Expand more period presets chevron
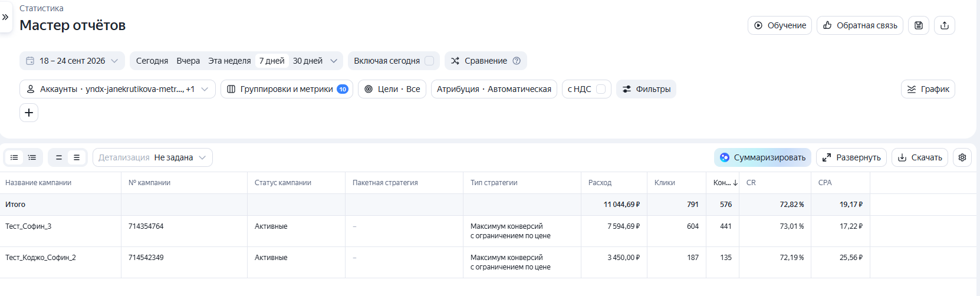980x296 pixels. coord(334,61)
